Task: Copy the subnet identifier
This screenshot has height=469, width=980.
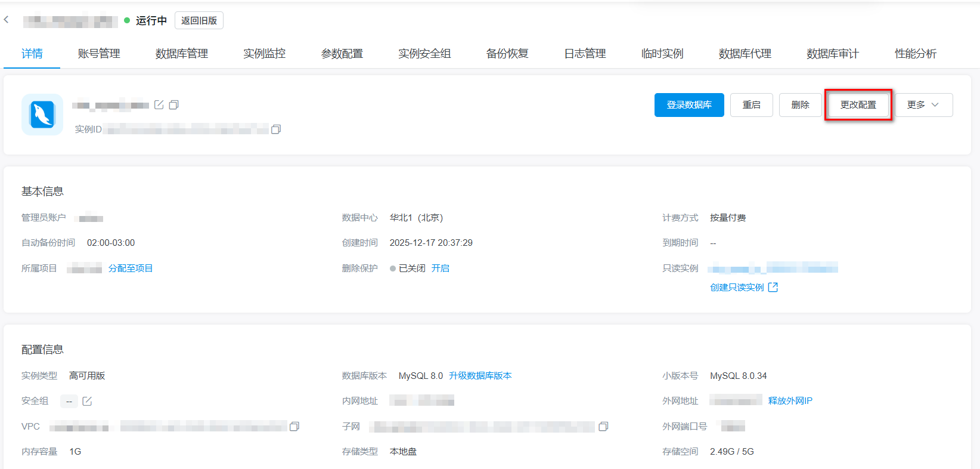Action: pyautogui.click(x=603, y=427)
